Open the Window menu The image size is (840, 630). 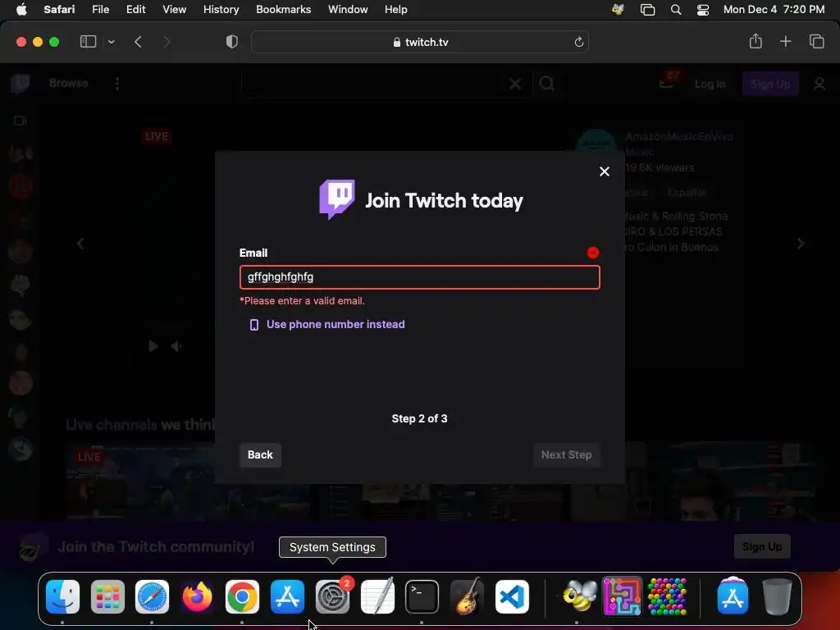(x=348, y=10)
